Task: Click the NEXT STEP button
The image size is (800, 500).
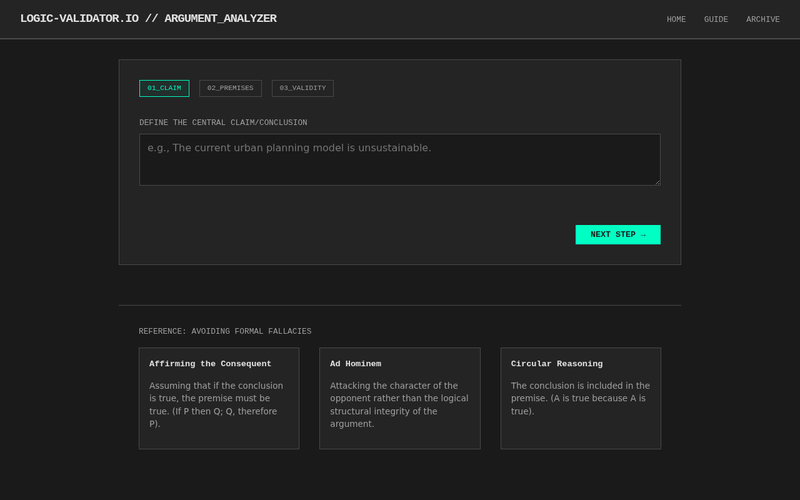Action: [618, 235]
